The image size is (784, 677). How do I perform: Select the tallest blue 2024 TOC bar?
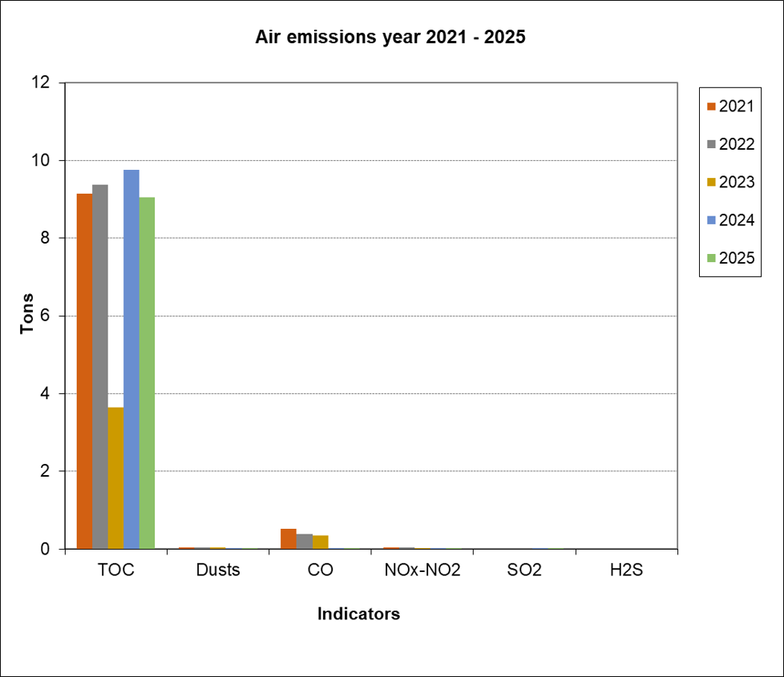tap(131, 359)
